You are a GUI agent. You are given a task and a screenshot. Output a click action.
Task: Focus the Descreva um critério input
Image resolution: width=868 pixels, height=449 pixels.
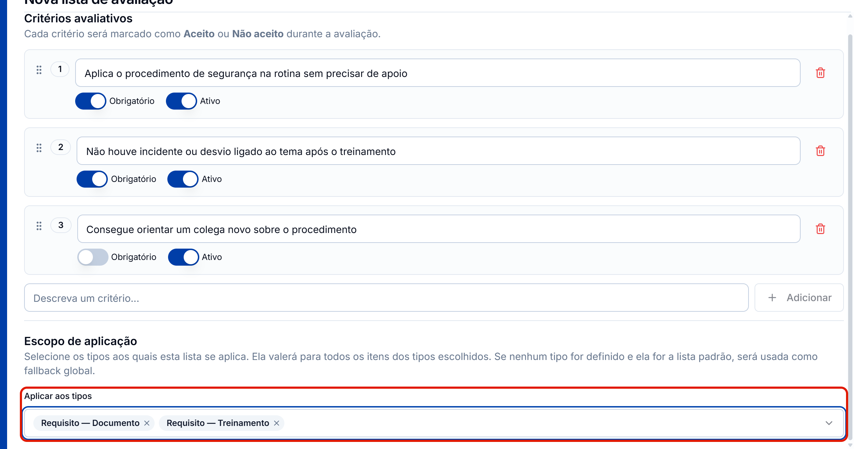point(386,298)
